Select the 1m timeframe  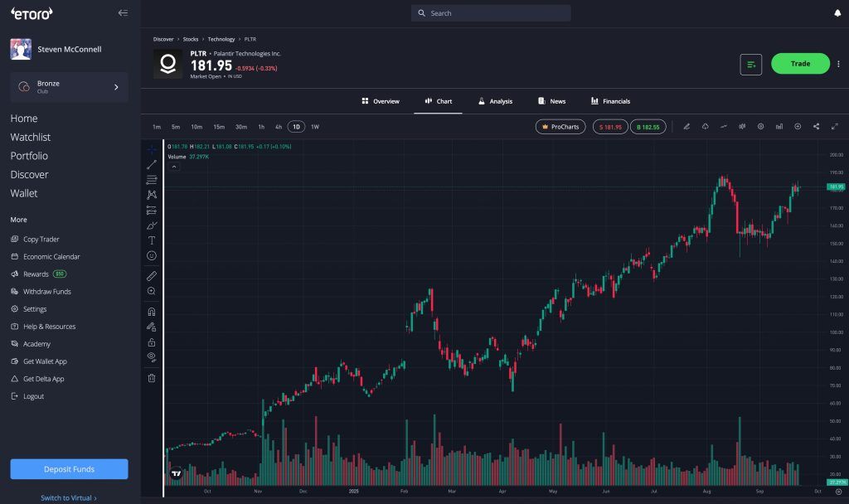tap(157, 127)
